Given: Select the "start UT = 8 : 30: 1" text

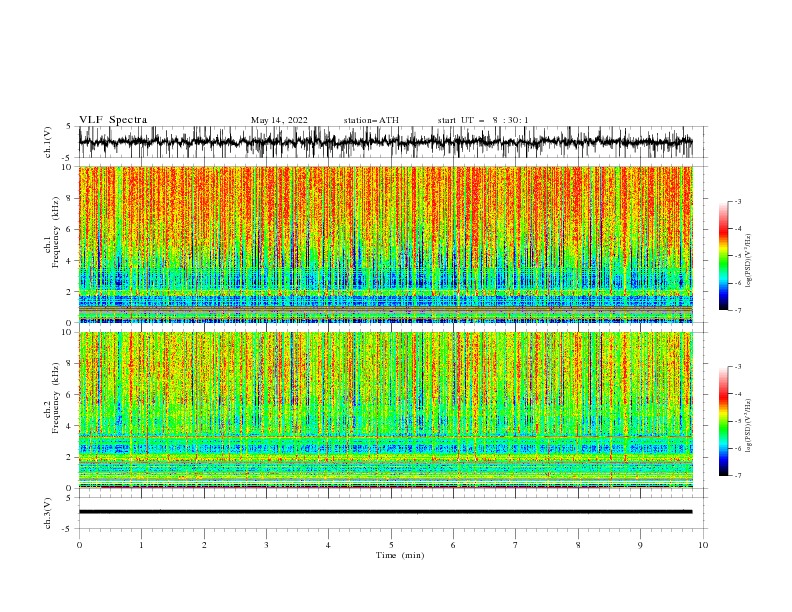Looking at the screenshot, I should tap(483, 120).
